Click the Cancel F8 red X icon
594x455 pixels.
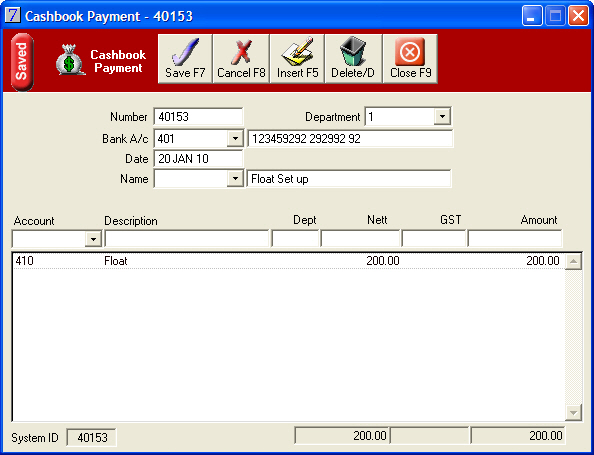pos(241,52)
